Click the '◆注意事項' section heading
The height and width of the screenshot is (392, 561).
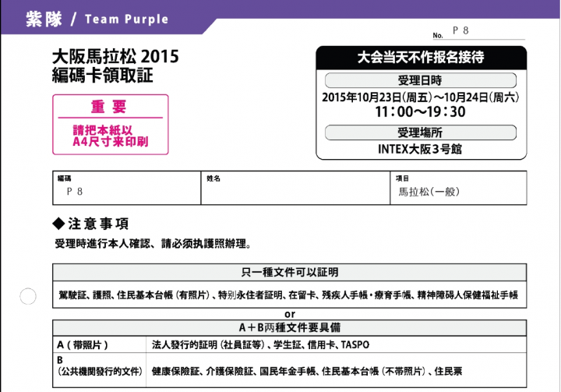90,224
